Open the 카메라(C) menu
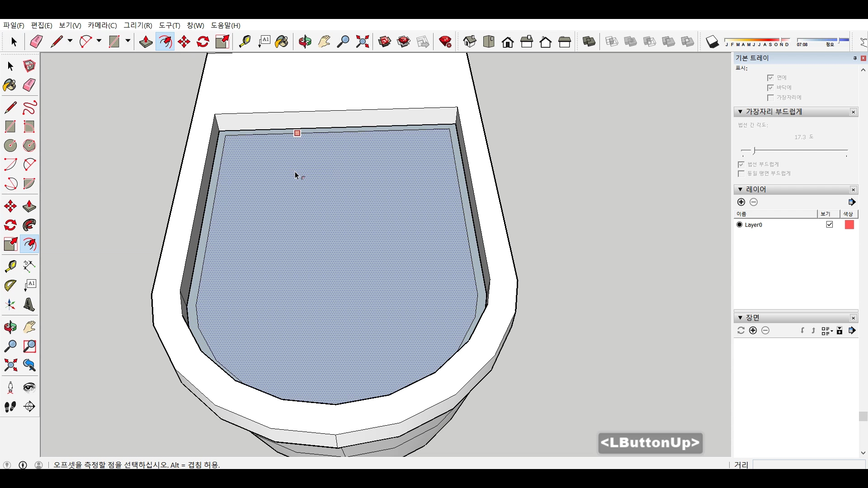This screenshot has height=488, width=868. click(x=102, y=25)
